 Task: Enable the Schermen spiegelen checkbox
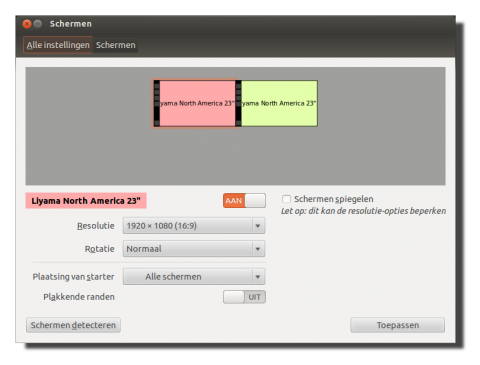286,199
